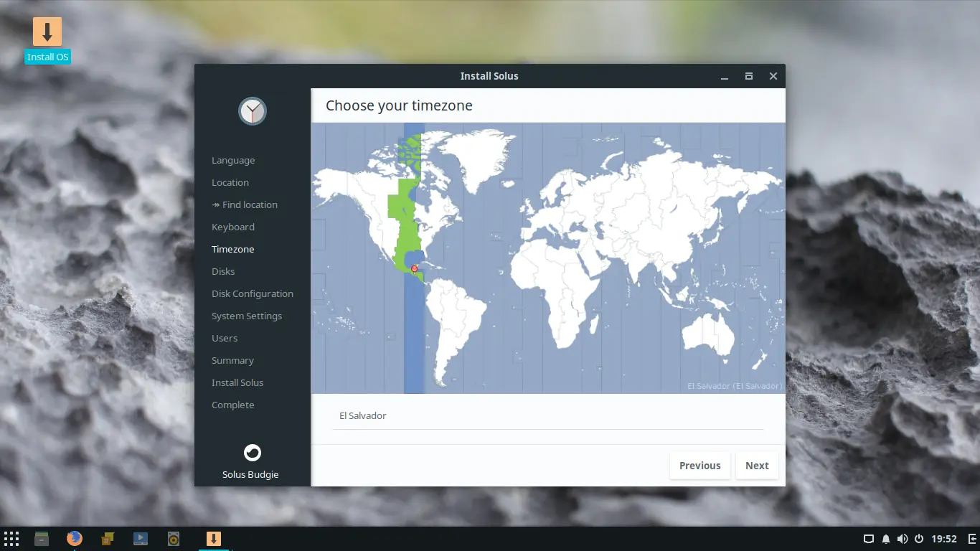Open the volume control in the tray

click(x=902, y=539)
